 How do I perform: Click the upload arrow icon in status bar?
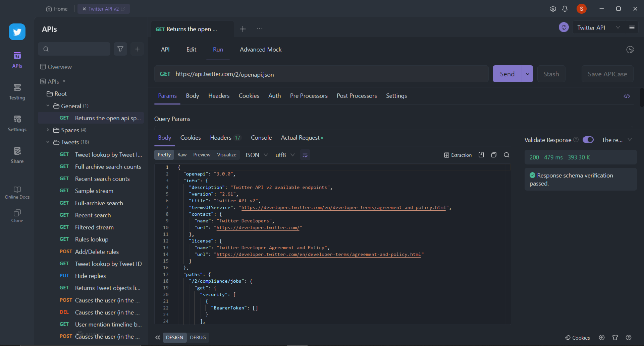click(602, 338)
